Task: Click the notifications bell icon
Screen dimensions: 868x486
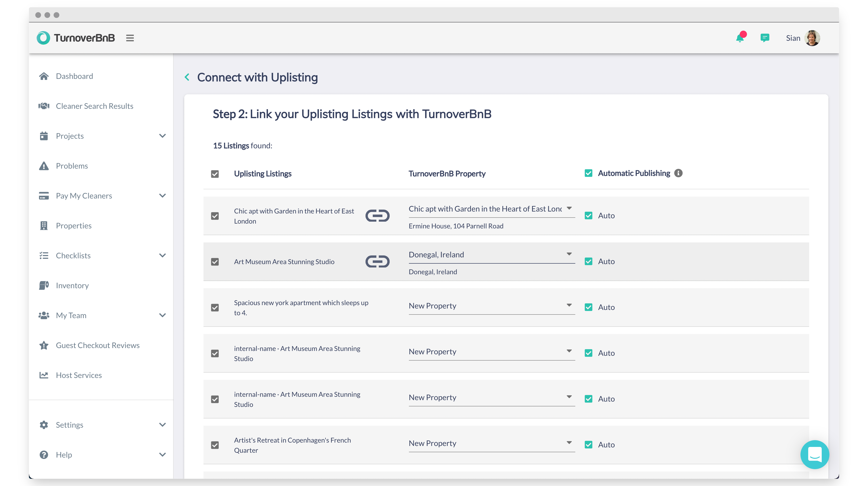Action: [x=740, y=38]
